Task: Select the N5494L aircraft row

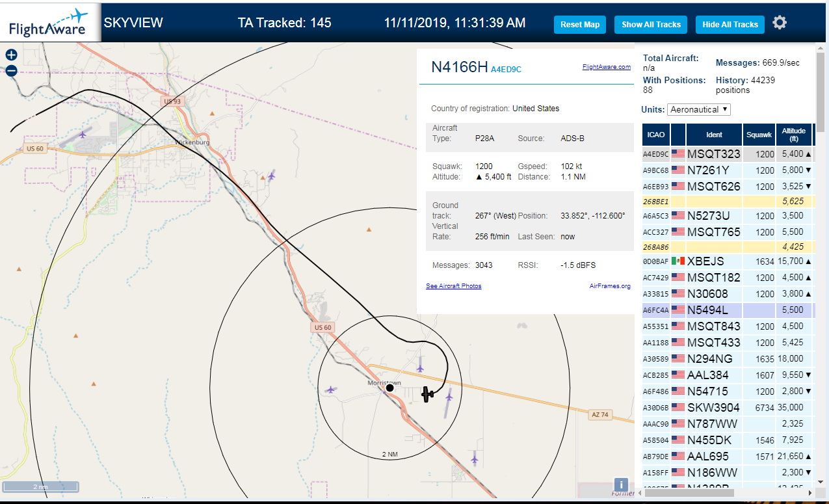Action: pos(728,310)
